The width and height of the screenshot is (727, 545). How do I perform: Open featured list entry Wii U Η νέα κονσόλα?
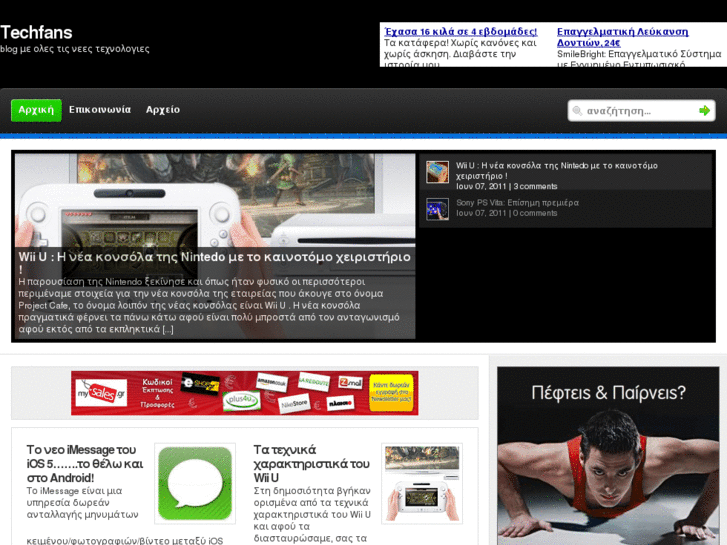click(556, 170)
